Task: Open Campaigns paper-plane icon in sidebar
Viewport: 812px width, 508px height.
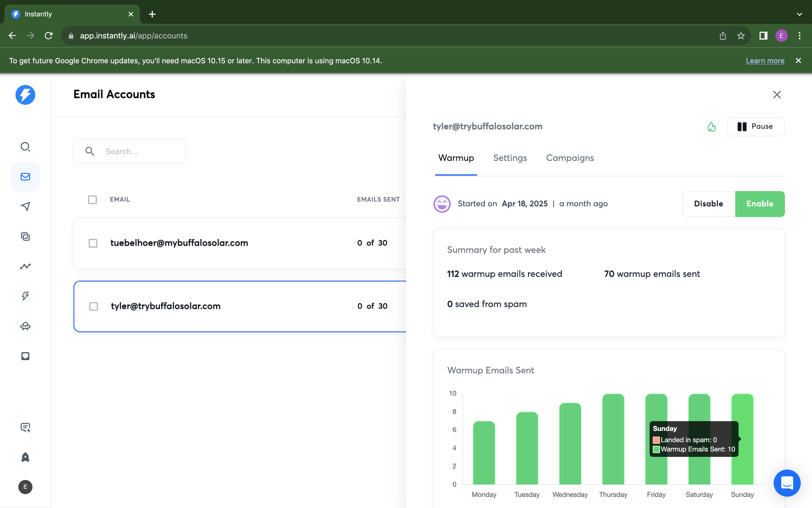Action: click(x=25, y=206)
